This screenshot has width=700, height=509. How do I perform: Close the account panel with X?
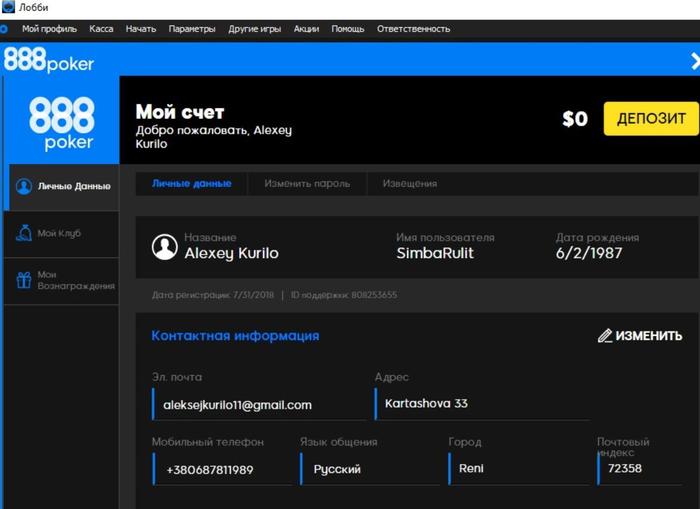(x=695, y=61)
